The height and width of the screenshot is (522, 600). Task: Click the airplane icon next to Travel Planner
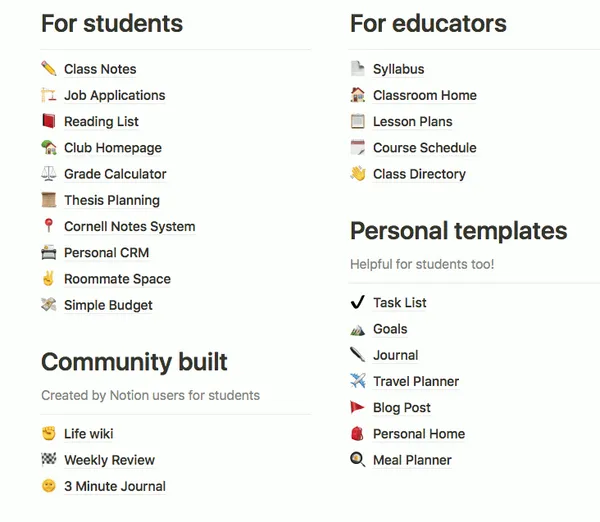[x=358, y=381]
